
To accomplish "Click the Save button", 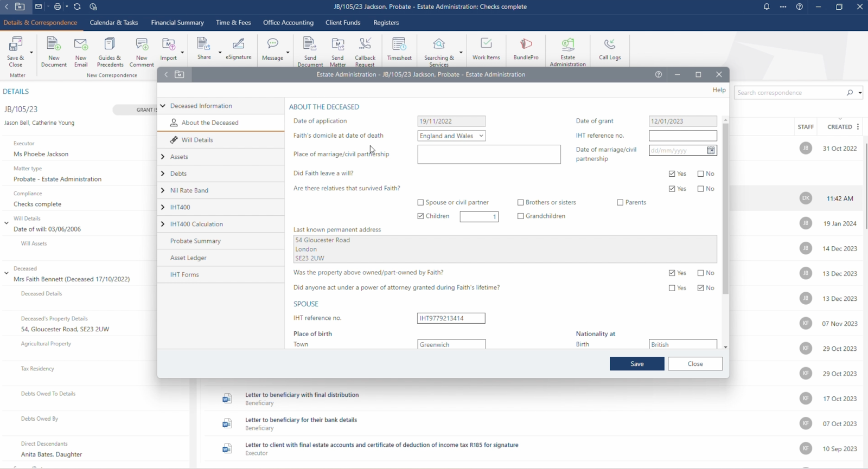I will click(x=637, y=364).
